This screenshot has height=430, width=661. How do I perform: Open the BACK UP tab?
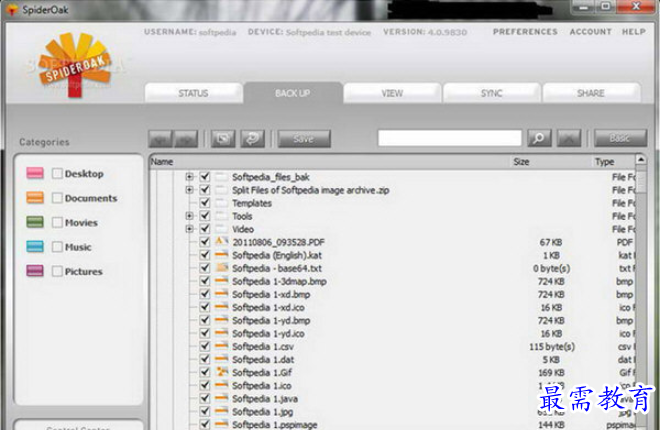[x=293, y=93]
